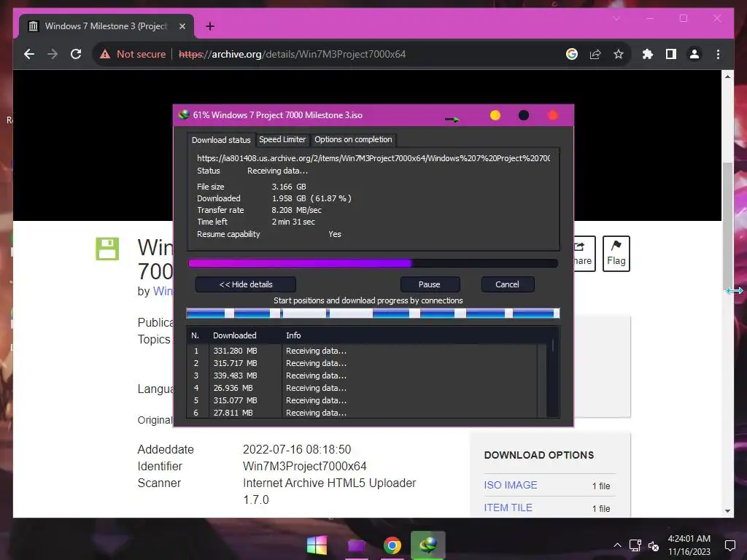The width and height of the screenshot is (747, 560).
Task: Open the Chrome profile avatar
Action: (694, 54)
